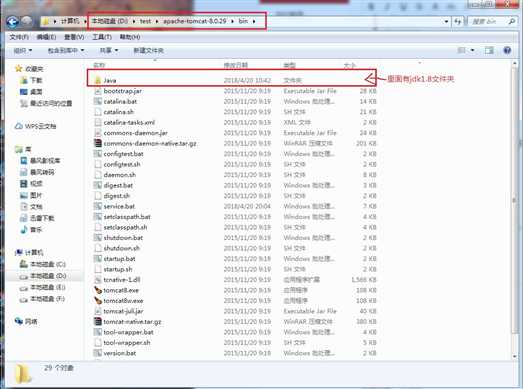Viewport: 523px width, 389px height.
Task: Sort by the Name column header
Action: point(99,65)
